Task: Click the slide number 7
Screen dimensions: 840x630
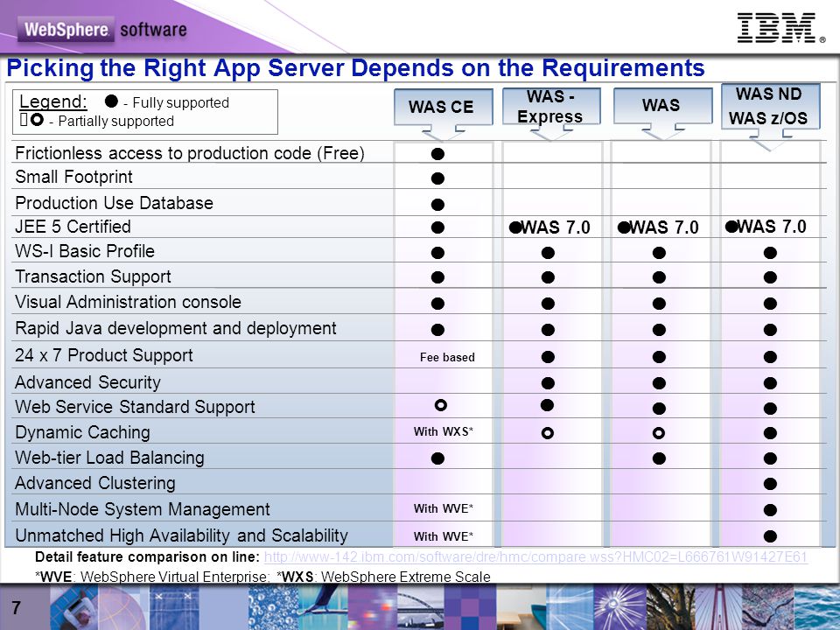Action: click(17, 607)
